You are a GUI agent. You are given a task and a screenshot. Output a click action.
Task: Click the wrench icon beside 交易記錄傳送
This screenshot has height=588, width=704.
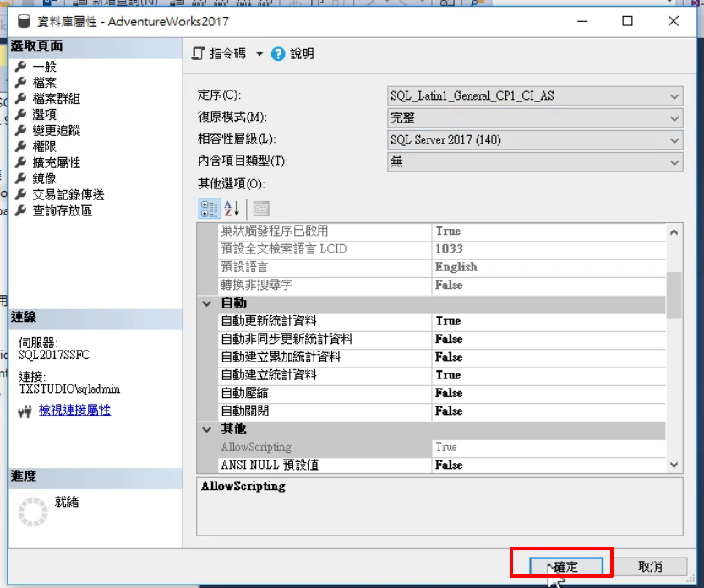click(x=20, y=194)
